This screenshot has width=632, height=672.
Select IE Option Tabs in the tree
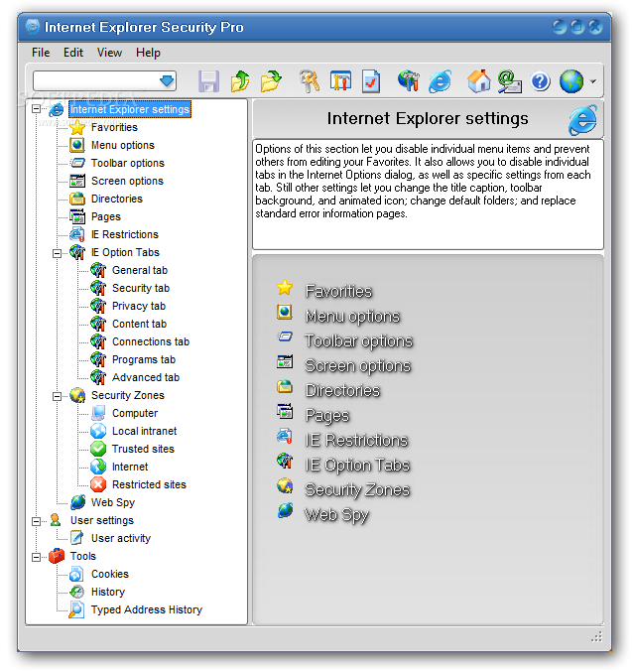point(125,253)
